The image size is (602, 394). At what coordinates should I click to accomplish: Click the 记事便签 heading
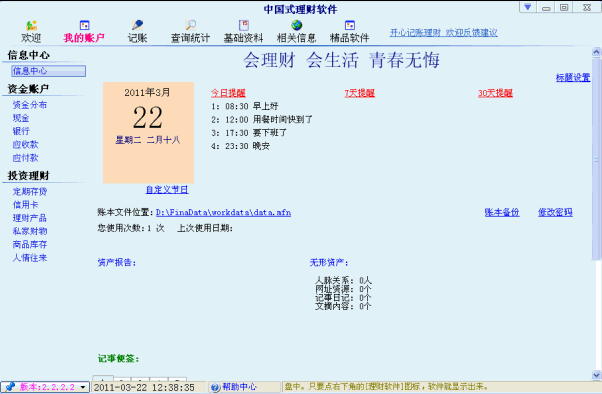(x=119, y=359)
